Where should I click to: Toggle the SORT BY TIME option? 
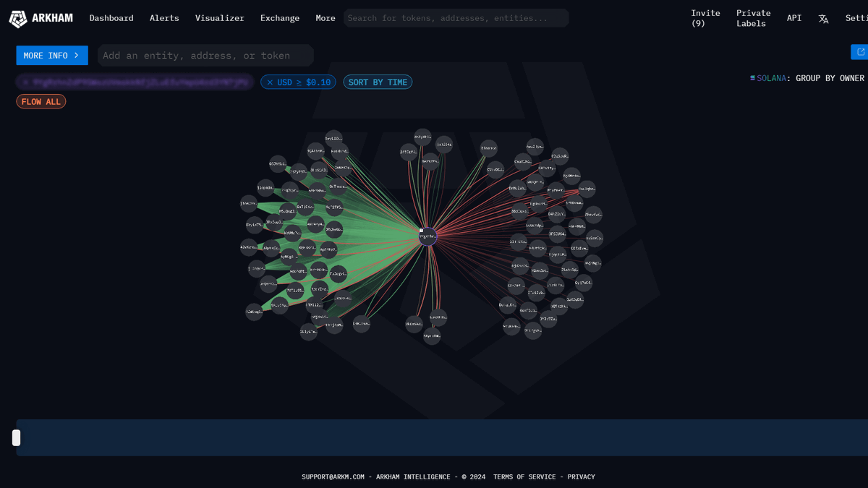pos(378,82)
